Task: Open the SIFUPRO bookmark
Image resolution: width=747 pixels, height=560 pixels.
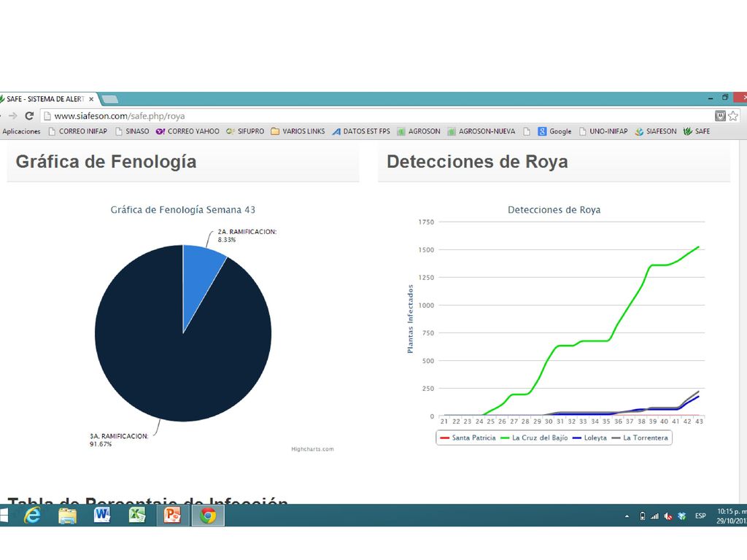Action: point(245,131)
